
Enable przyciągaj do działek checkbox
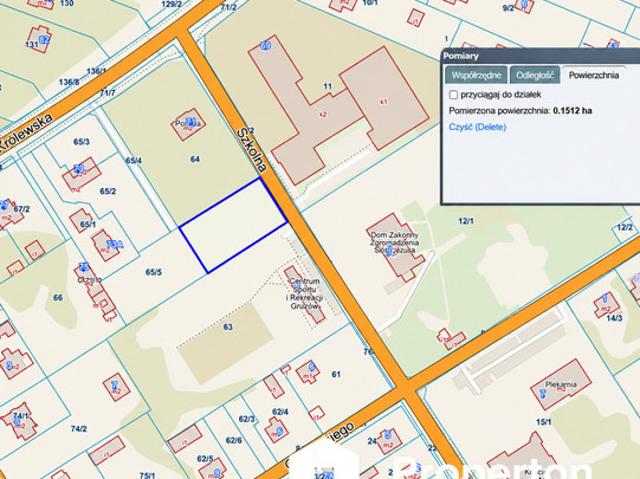(x=453, y=95)
